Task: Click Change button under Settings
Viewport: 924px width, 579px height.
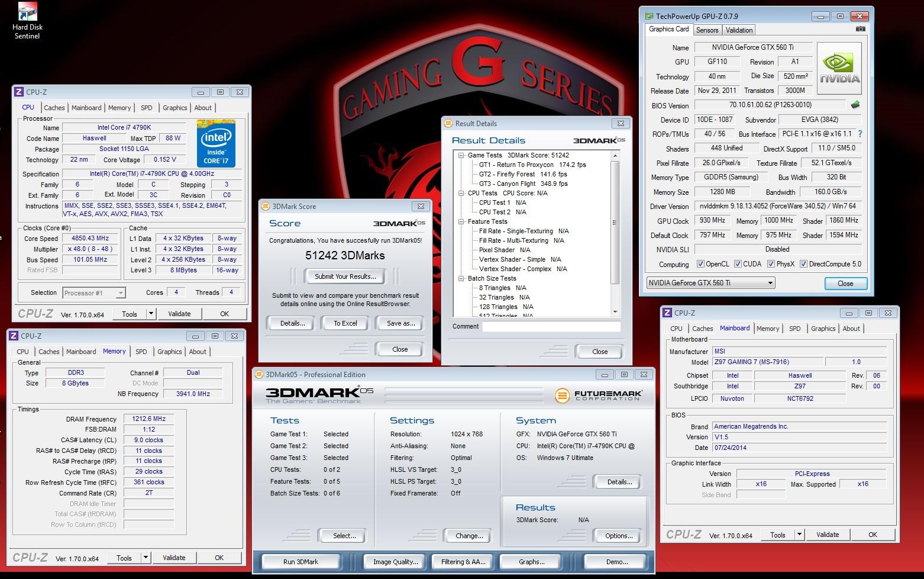Action: [x=469, y=536]
